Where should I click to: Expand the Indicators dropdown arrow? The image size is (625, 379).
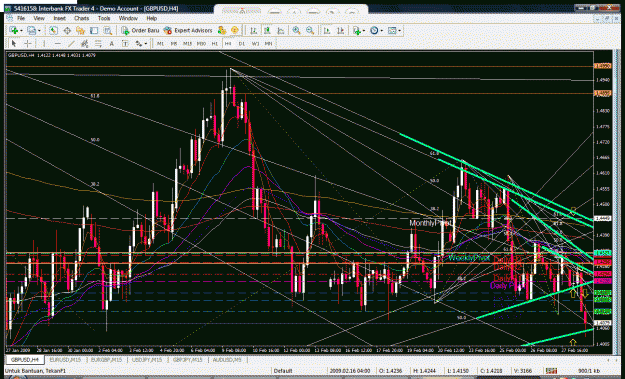(364, 31)
